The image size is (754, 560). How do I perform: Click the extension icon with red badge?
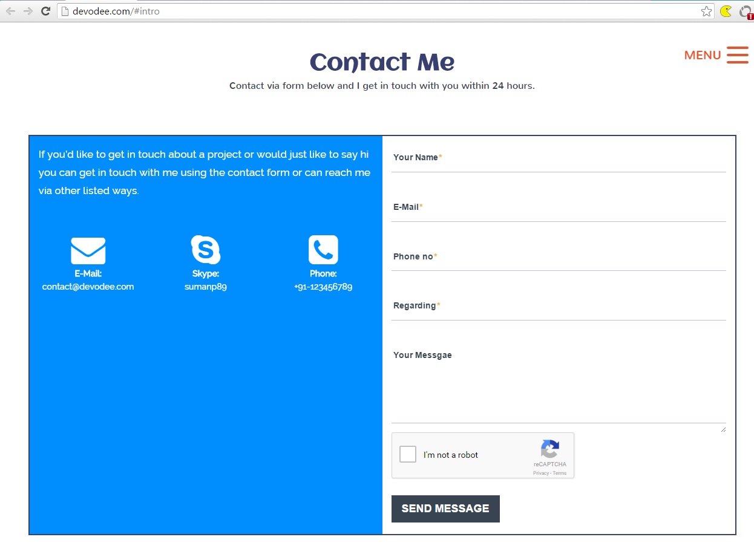click(747, 11)
